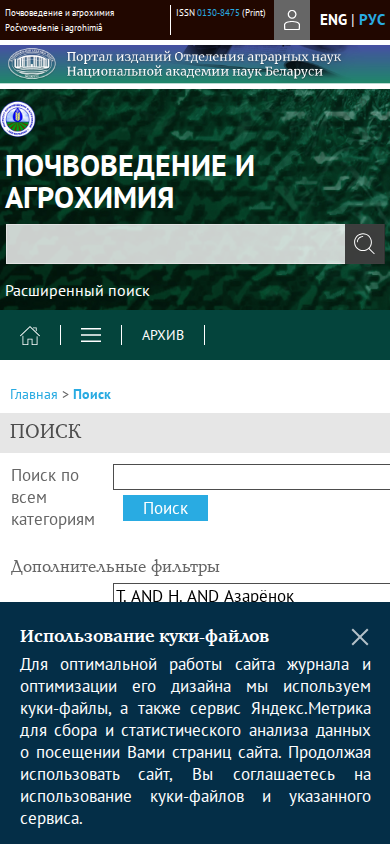The image size is (390, 844).
Task: Open the hamburger navigation menu
Action: 91,335
